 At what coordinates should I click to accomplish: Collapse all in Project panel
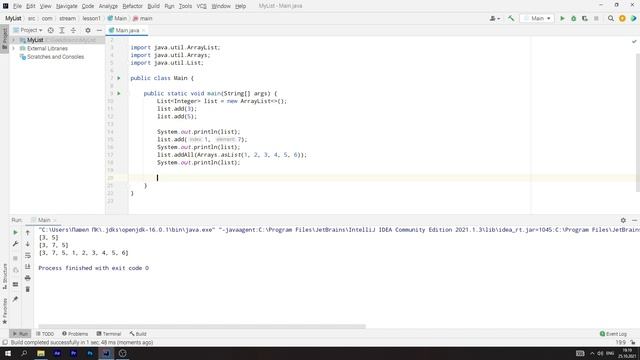(73, 30)
